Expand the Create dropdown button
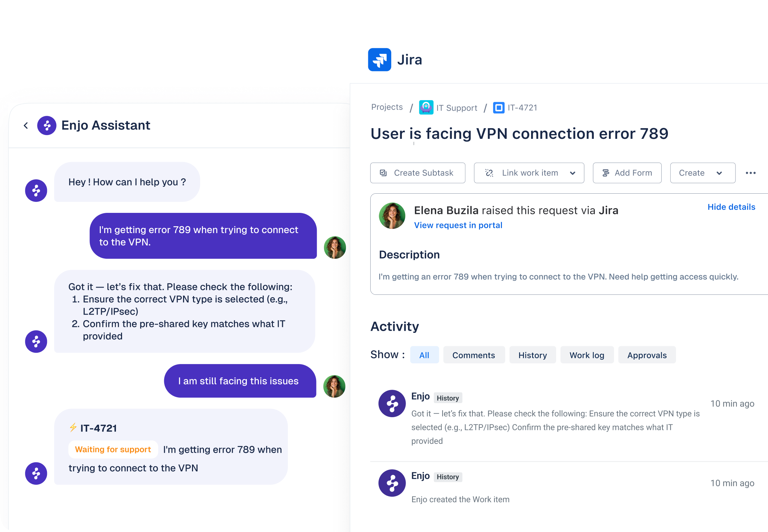Screen dimensions: 768x532 pos(719,173)
